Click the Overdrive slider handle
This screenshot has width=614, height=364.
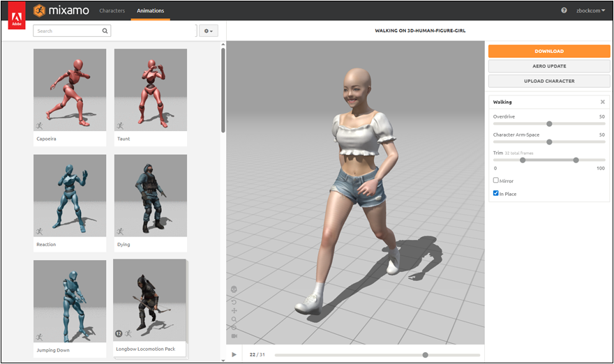[549, 123]
